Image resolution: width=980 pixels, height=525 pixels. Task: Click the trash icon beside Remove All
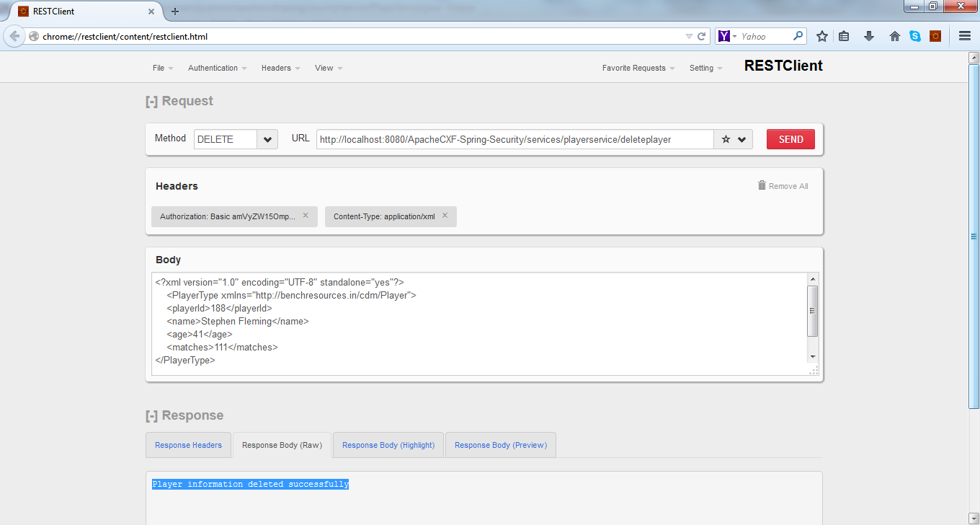pyautogui.click(x=762, y=185)
